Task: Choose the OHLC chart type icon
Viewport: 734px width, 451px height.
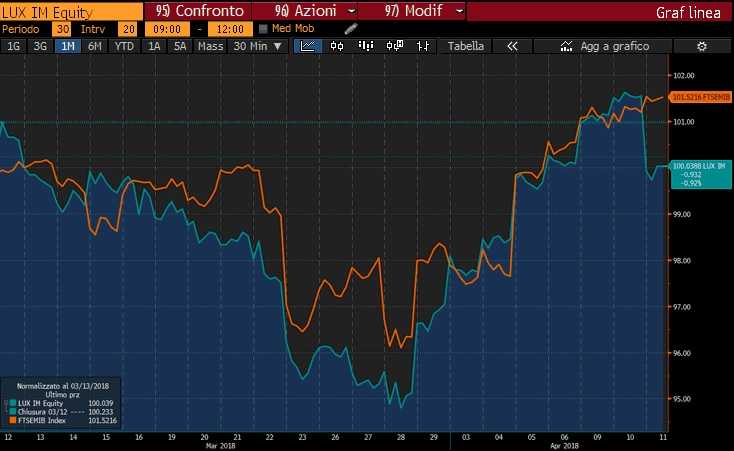Action: [x=423, y=46]
